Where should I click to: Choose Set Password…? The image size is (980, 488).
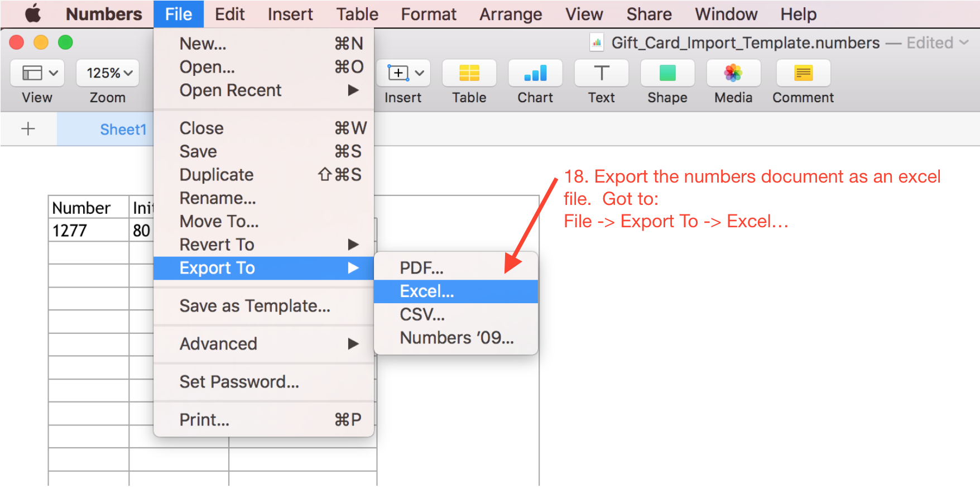(x=263, y=382)
